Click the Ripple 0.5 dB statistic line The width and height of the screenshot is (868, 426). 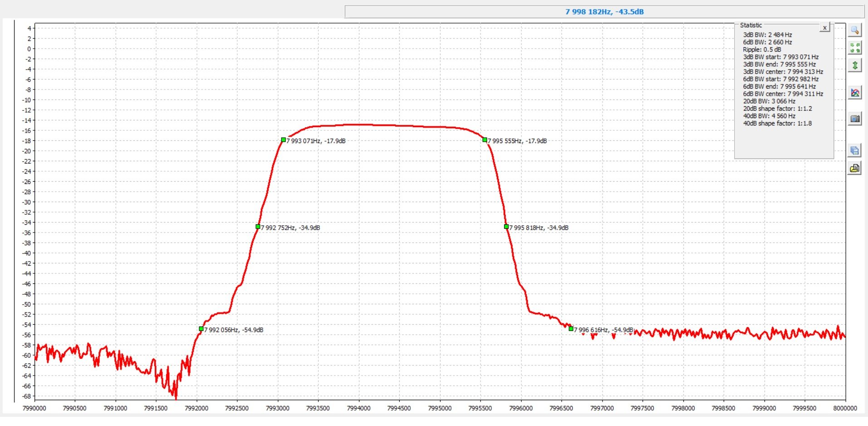[x=762, y=50]
